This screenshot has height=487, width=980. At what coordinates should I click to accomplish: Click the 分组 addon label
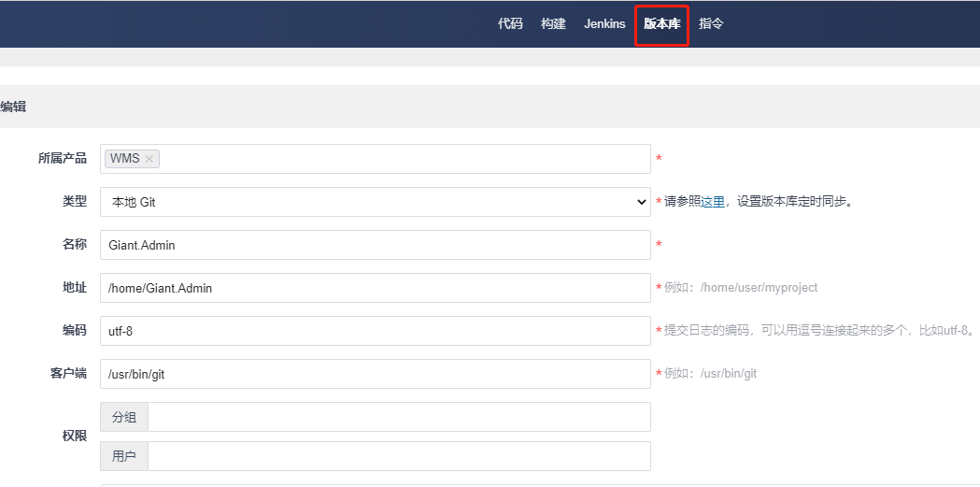coord(123,417)
